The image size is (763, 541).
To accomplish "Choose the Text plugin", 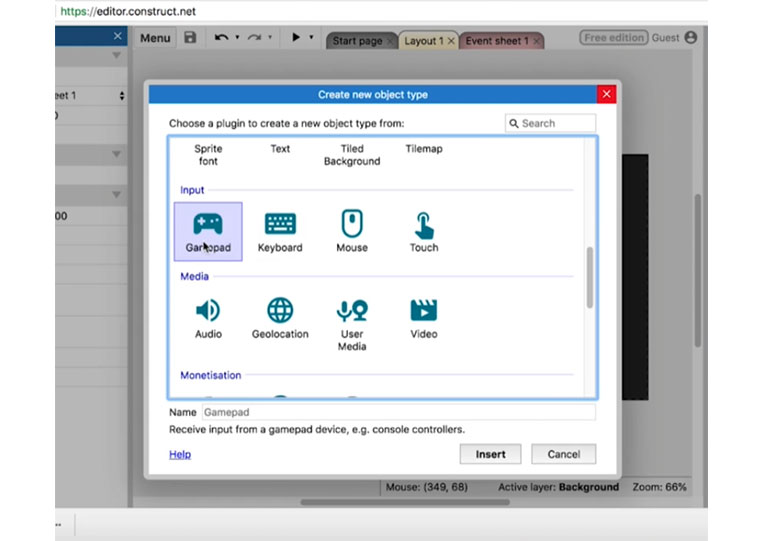I will [x=280, y=148].
